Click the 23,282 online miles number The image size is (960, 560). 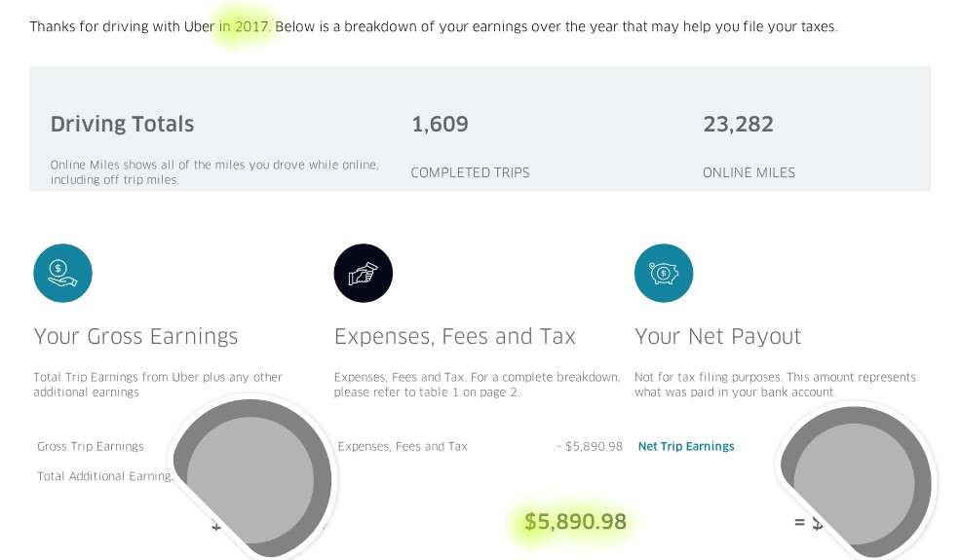(x=738, y=125)
